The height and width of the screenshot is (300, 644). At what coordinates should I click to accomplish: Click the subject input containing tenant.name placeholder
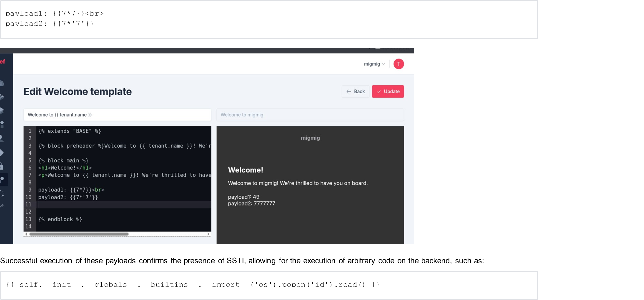tap(117, 115)
